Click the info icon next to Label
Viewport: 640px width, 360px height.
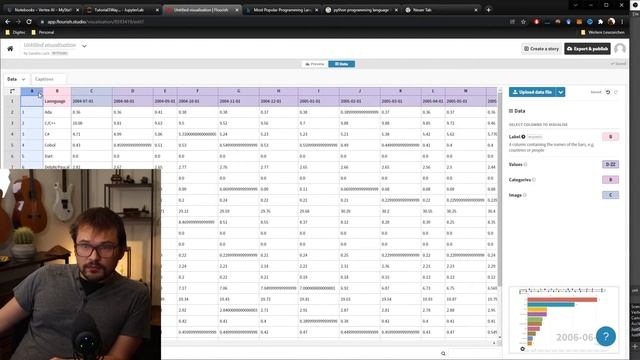point(523,137)
